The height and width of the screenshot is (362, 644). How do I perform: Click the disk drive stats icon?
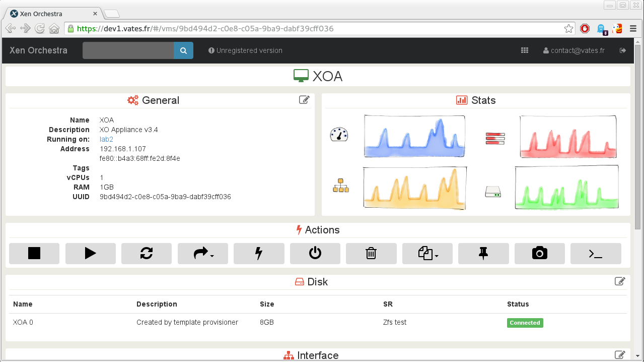(x=493, y=192)
